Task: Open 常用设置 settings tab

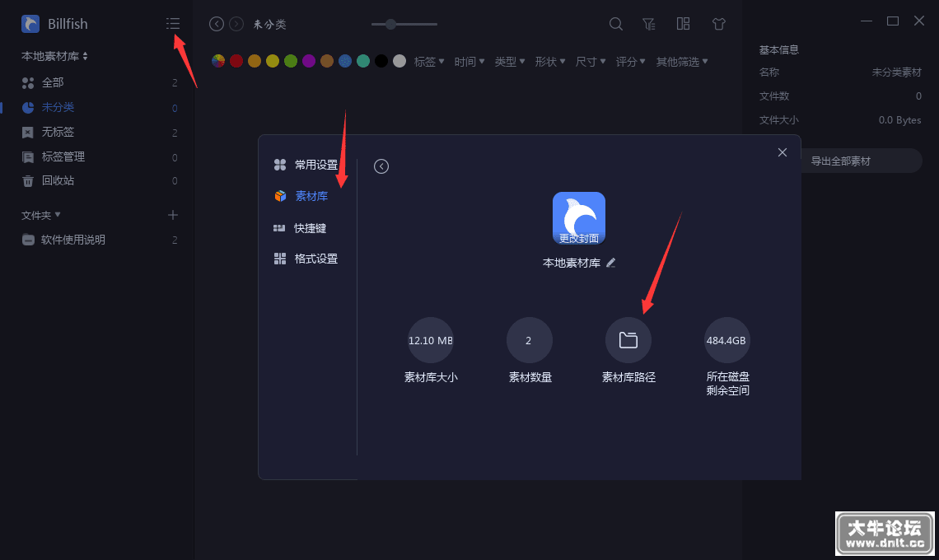Action: 306,165
